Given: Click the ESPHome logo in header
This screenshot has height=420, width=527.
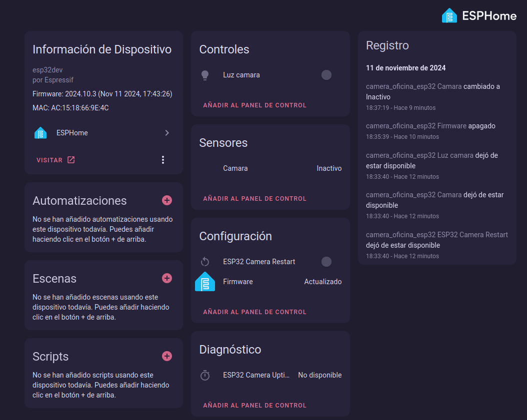Looking at the screenshot, I should coord(478,16).
